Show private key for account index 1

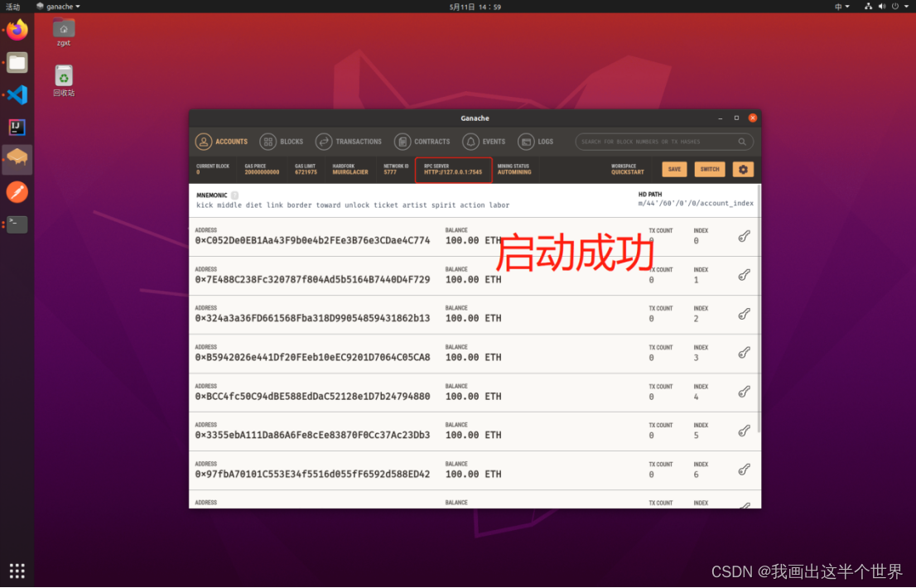(x=744, y=275)
